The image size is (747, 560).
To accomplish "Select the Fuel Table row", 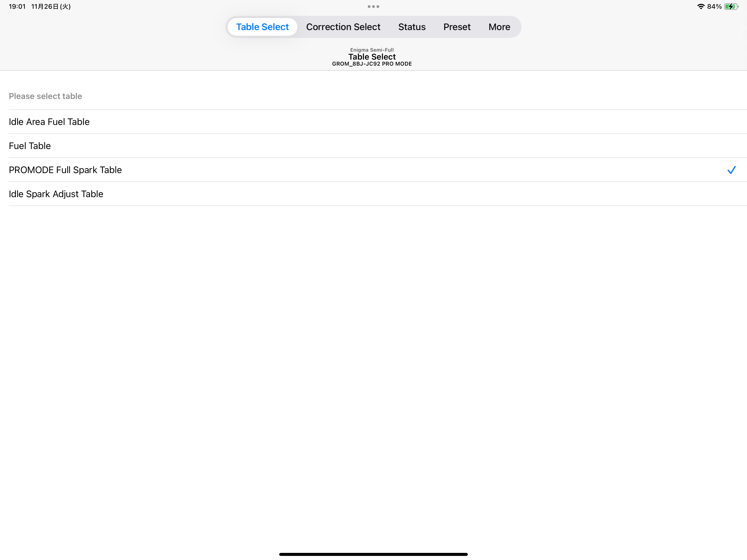I will pos(378,145).
